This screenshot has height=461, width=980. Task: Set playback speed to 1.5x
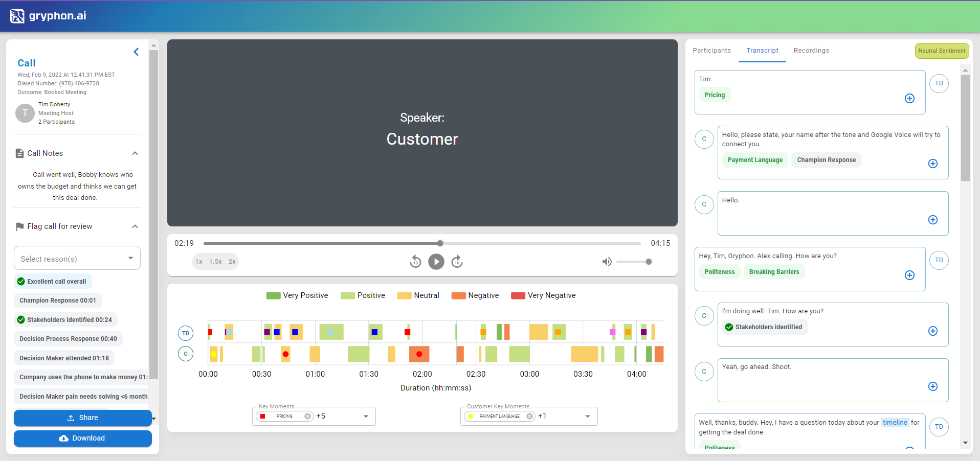click(215, 262)
